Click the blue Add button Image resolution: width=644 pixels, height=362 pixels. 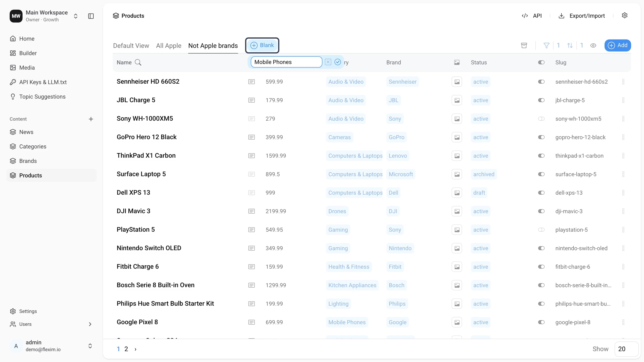click(x=617, y=45)
